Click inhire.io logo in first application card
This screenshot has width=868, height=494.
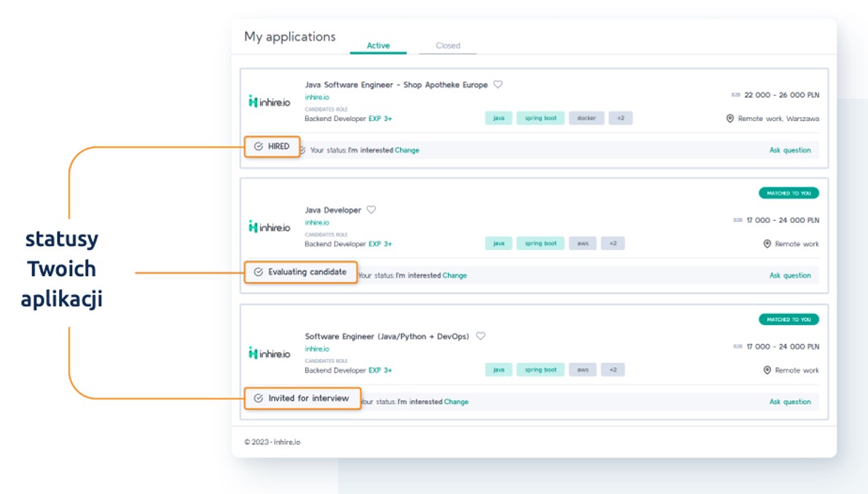pos(269,101)
